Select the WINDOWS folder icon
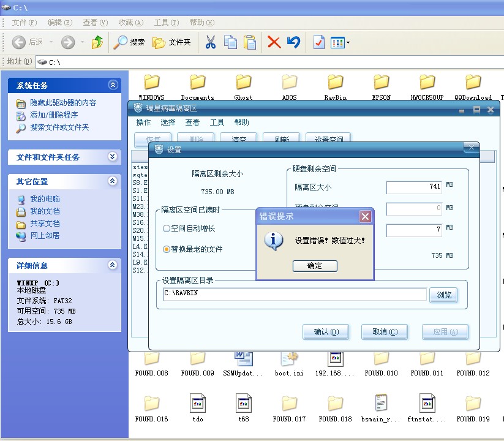Viewport: 504px width, 441px height. [151, 82]
